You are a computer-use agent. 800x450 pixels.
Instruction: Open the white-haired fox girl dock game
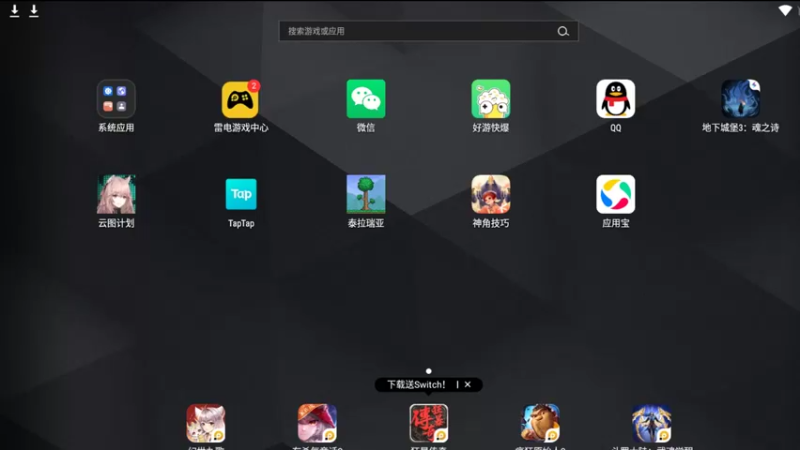click(206, 423)
